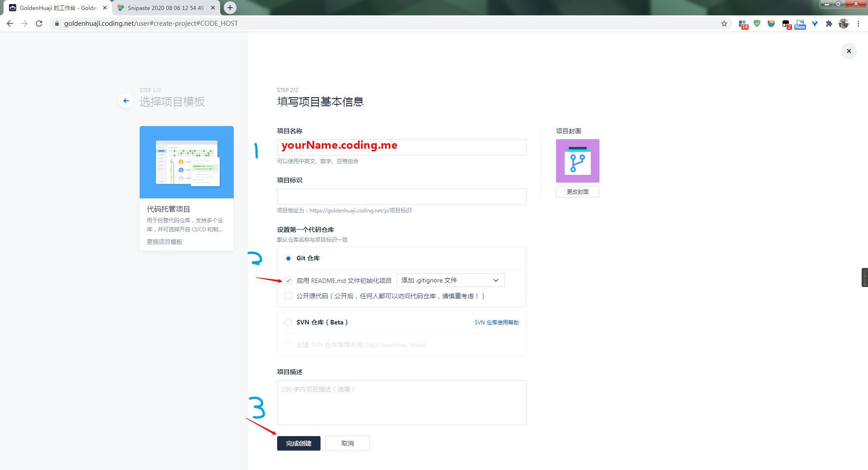Click the blue V extension icon
This screenshot has width=868, height=470.
coord(815,23)
